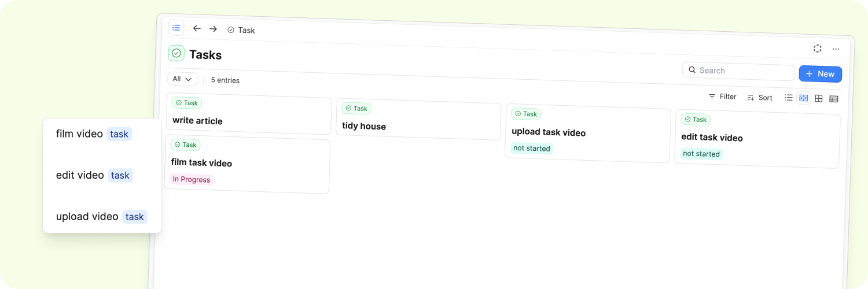Click the Tasks page title

click(205, 55)
